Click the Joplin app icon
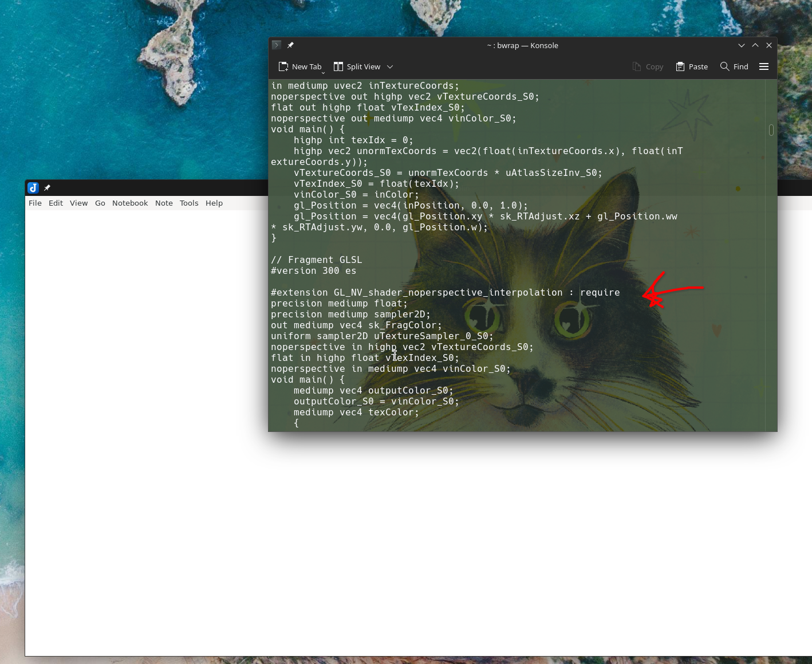The height and width of the screenshot is (664, 812). 33,187
